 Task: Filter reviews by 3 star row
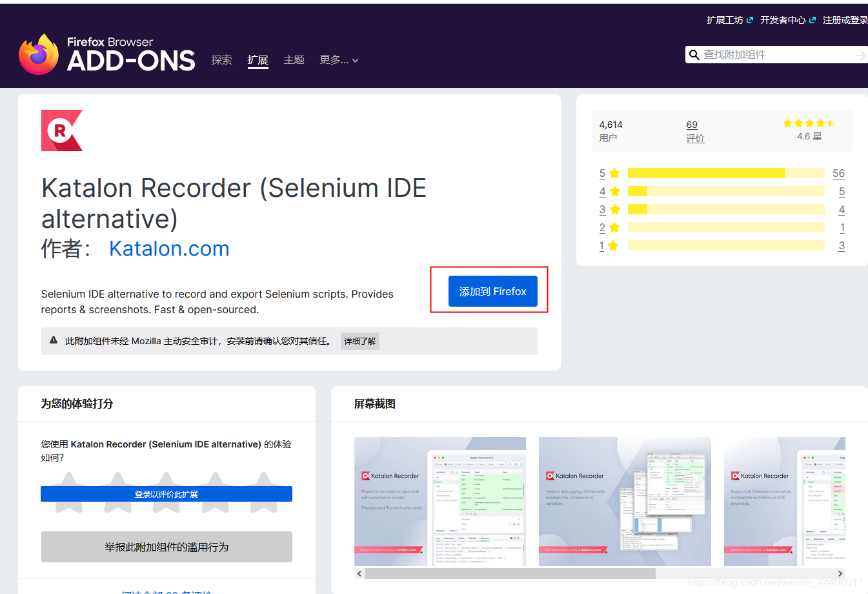(722, 209)
